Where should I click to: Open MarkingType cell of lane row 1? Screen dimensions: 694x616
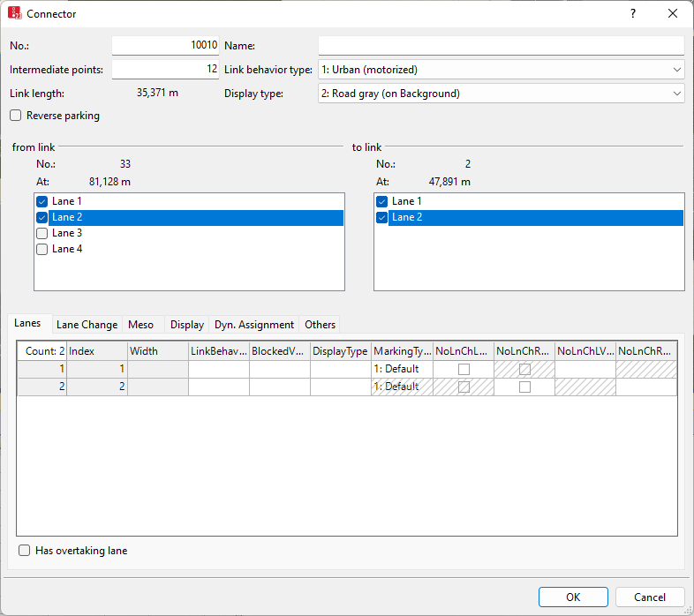click(402, 369)
